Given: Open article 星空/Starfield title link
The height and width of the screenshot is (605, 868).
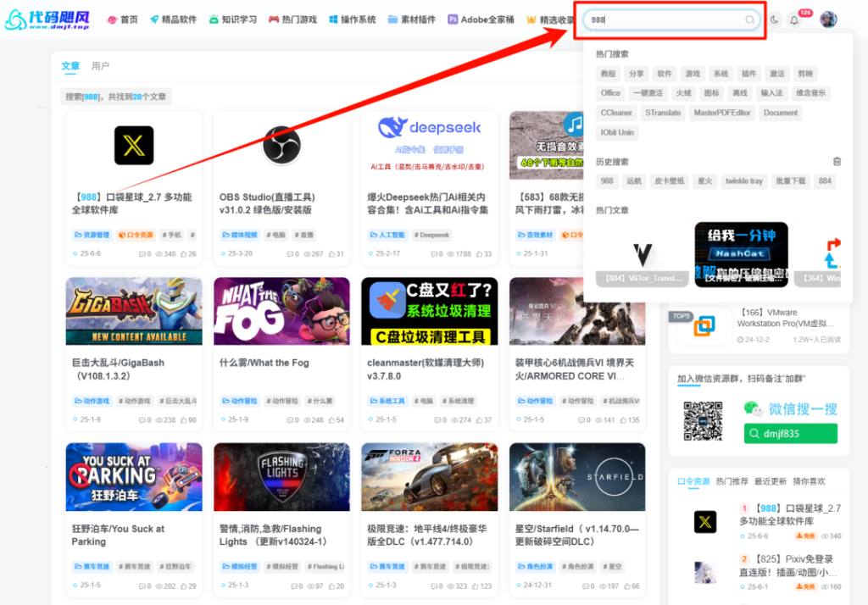Looking at the screenshot, I should coord(576,536).
